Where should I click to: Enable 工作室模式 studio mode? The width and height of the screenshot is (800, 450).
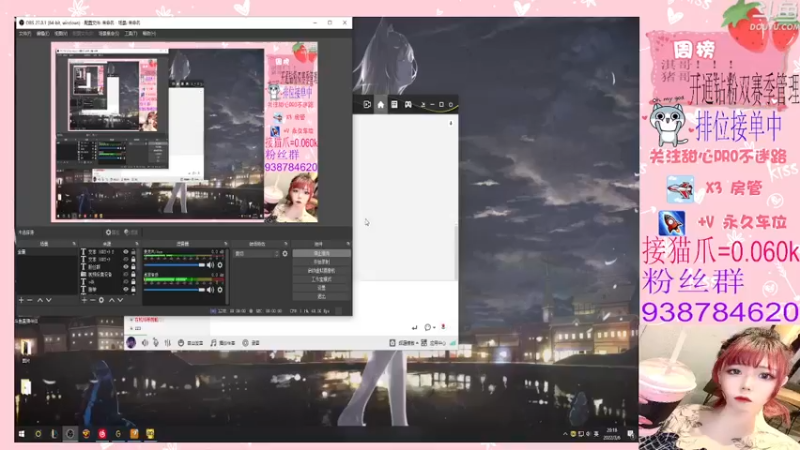point(321,280)
